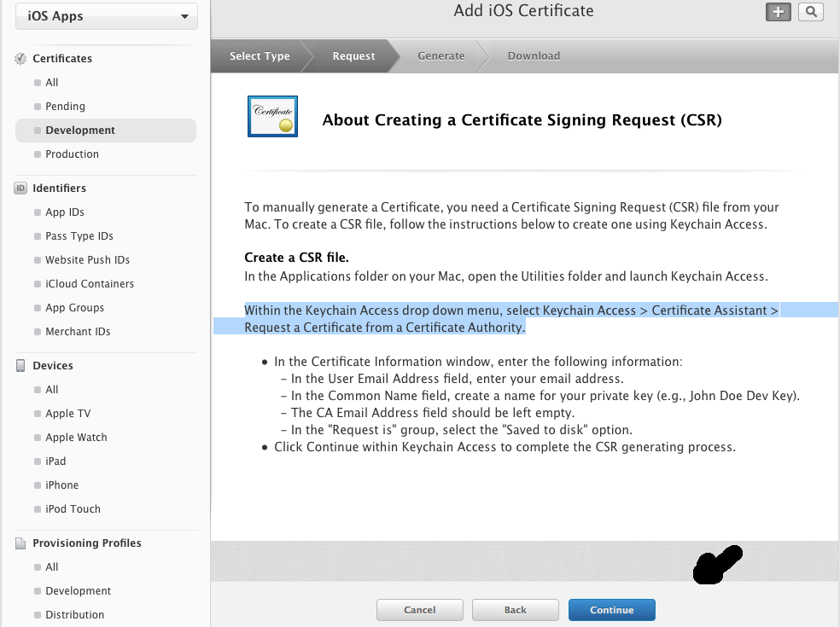
Task: Click the Back button
Action: (516, 610)
